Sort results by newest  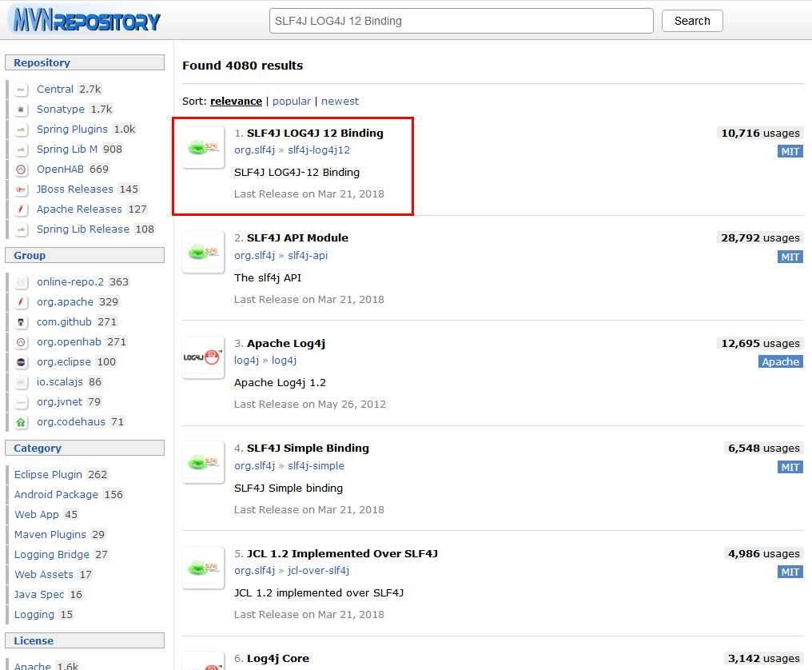[340, 101]
